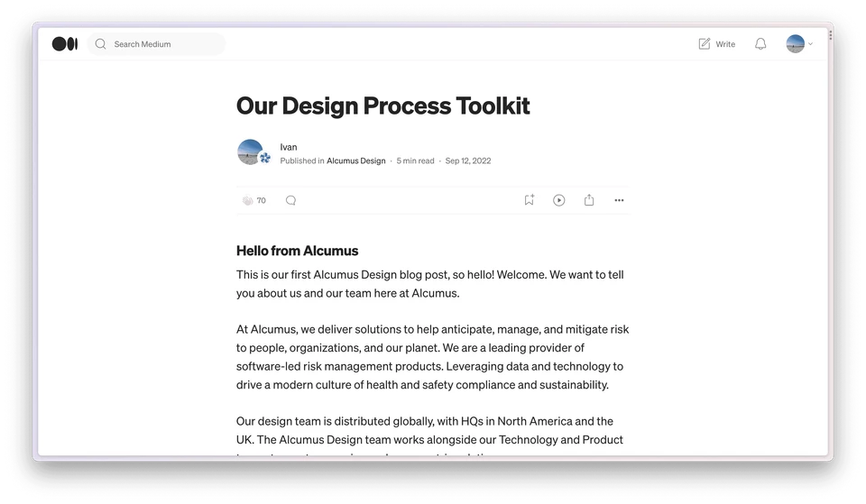Open the profile avatar menu
This screenshot has height=504, width=866.
pos(796,43)
